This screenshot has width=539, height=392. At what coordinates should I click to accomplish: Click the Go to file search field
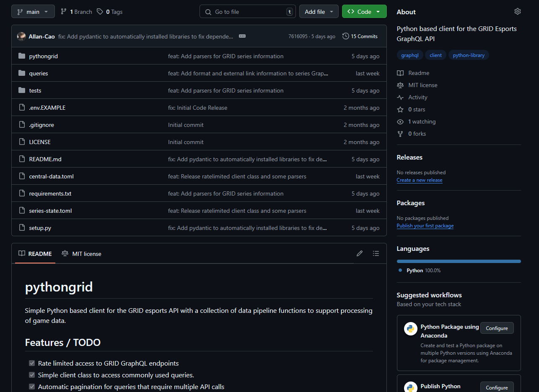point(248,12)
